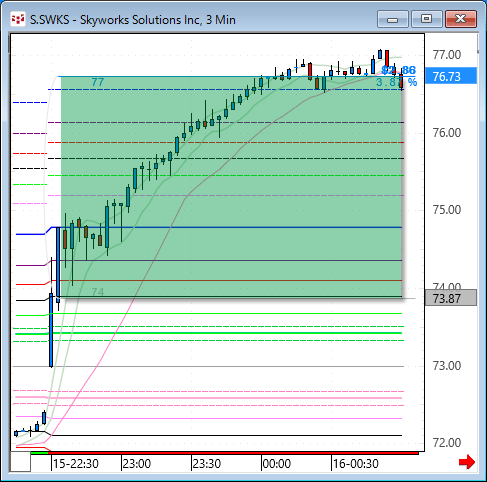Click the 00:00 time axis label
The height and width of the screenshot is (482, 487).
click(x=277, y=464)
